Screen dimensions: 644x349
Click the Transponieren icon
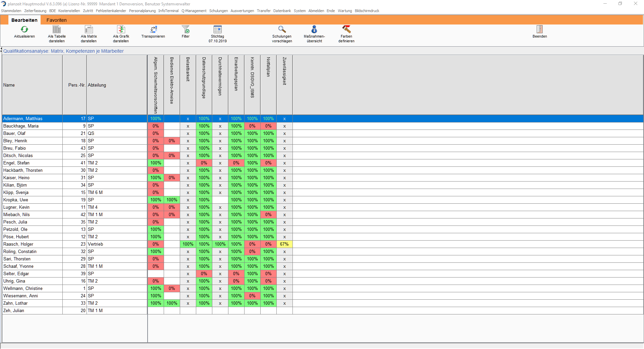point(153,30)
